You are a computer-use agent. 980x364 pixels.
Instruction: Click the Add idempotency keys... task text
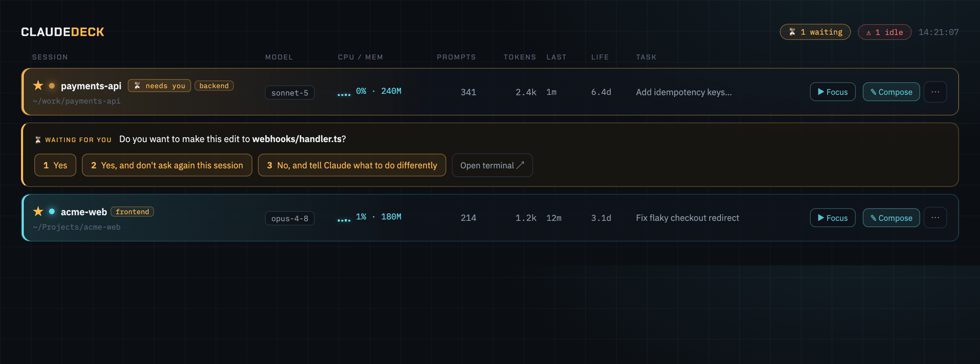684,92
